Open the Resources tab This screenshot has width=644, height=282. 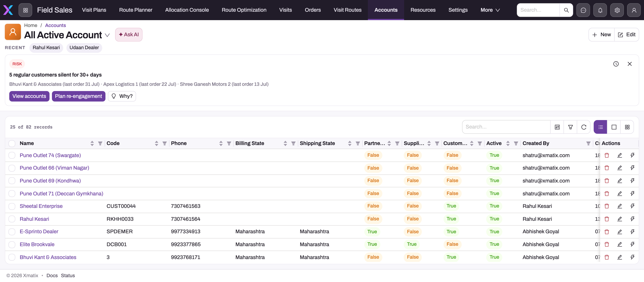click(423, 10)
